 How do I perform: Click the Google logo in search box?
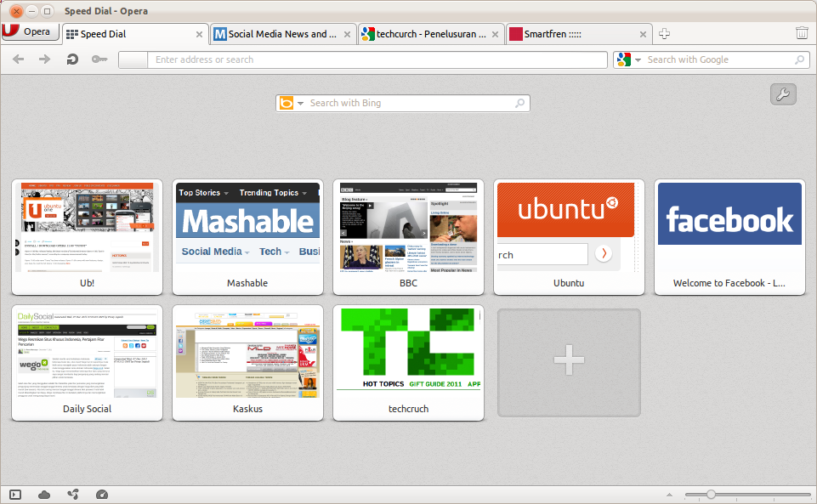pyautogui.click(x=624, y=59)
